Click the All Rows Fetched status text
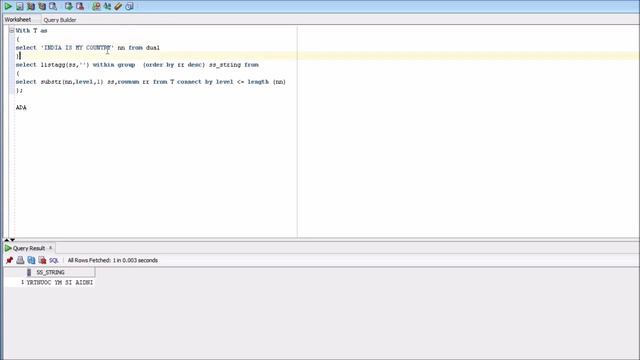 pos(113,260)
